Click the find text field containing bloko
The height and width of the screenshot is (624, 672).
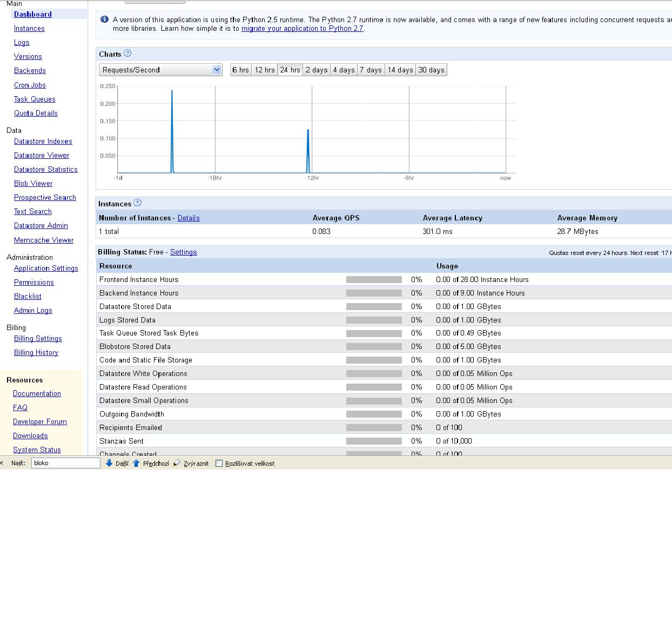point(66,463)
